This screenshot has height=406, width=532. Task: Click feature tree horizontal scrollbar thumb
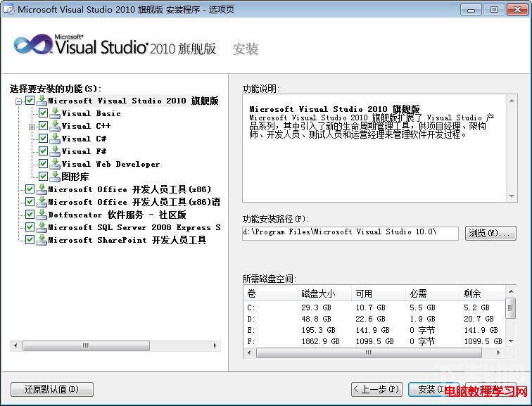(x=86, y=345)
